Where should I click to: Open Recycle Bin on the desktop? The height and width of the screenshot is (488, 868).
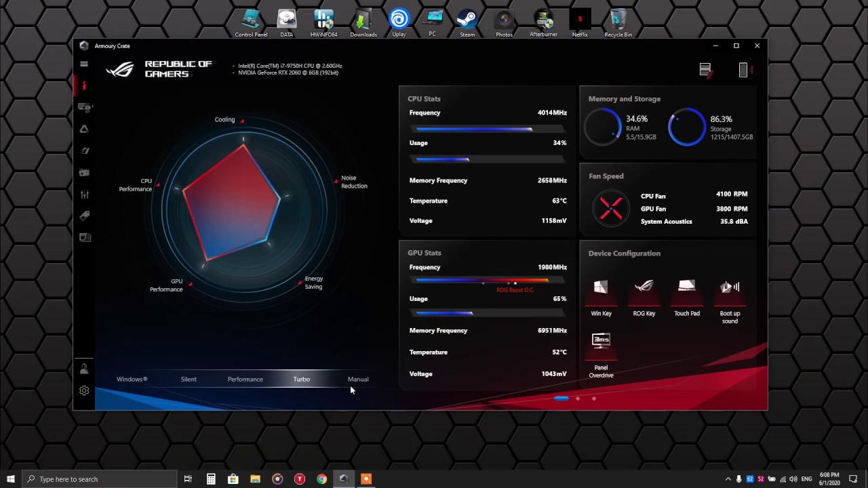pos(618,24)
